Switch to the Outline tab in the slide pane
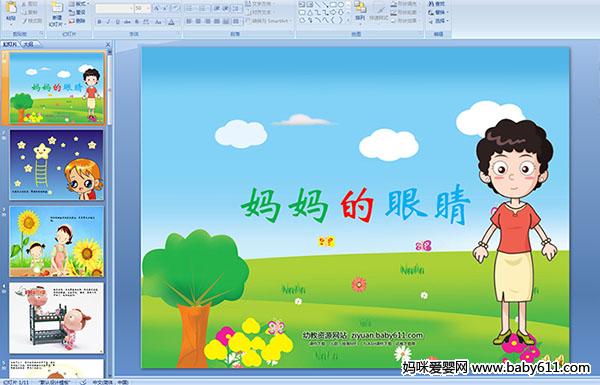Image resolution: width=600 pixels, height=385 pixels. pyautogui.click(x=29, y=44)
